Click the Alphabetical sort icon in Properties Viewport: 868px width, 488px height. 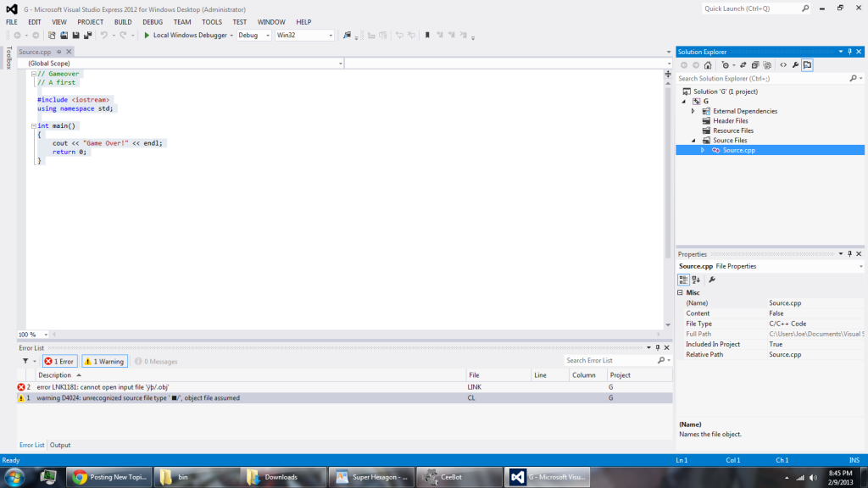[x=696, y=280]
